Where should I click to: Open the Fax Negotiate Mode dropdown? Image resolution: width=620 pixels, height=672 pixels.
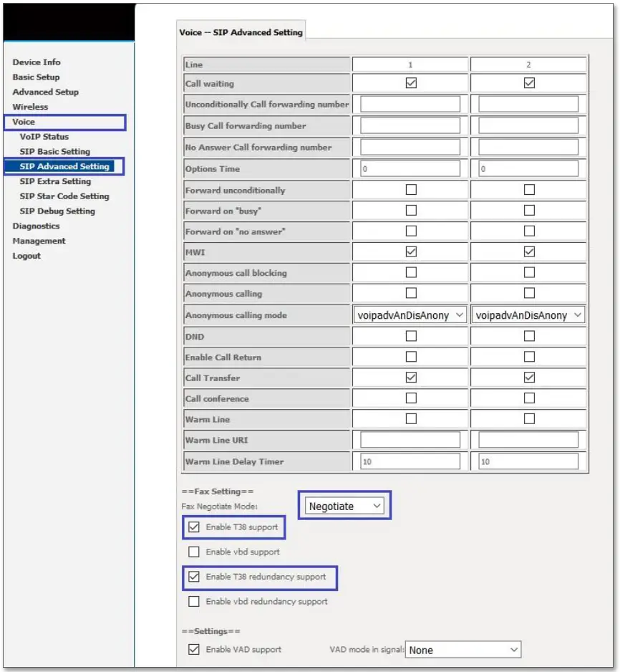[x=344, y=506]
